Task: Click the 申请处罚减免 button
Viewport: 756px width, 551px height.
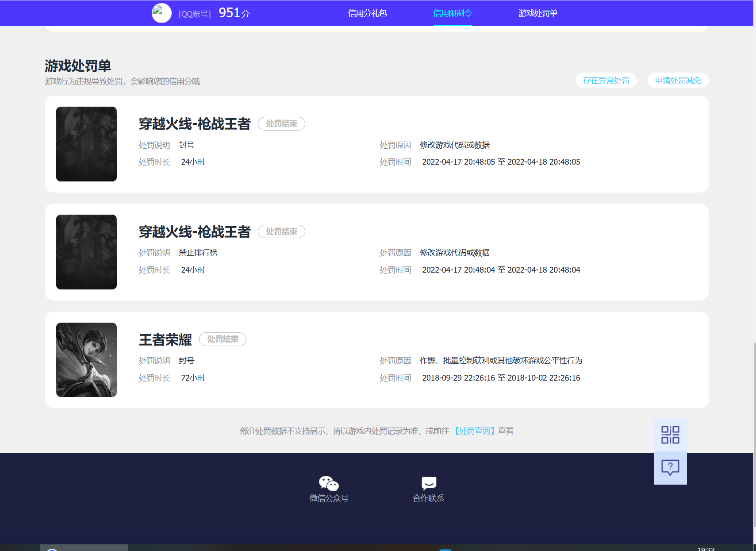Action: pos(678,81)
